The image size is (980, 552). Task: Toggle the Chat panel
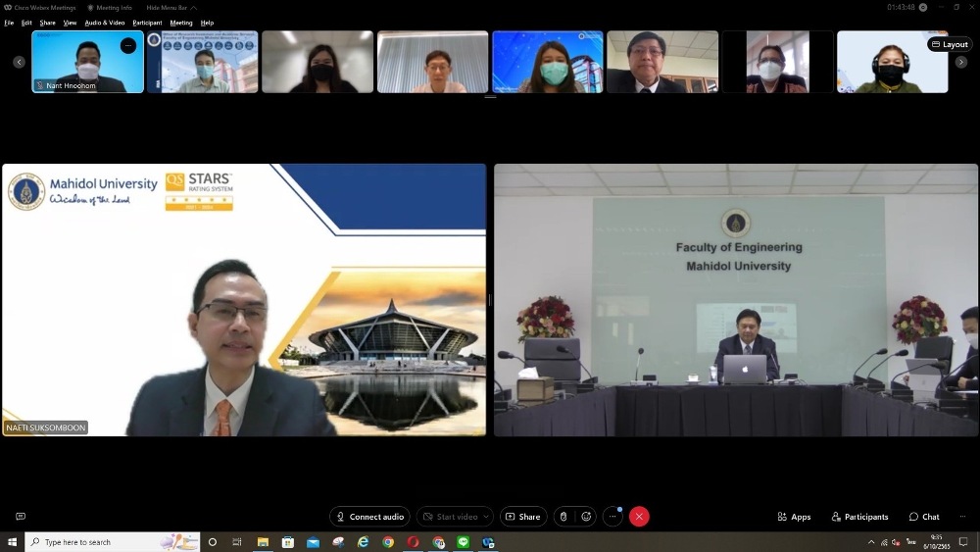923,517
